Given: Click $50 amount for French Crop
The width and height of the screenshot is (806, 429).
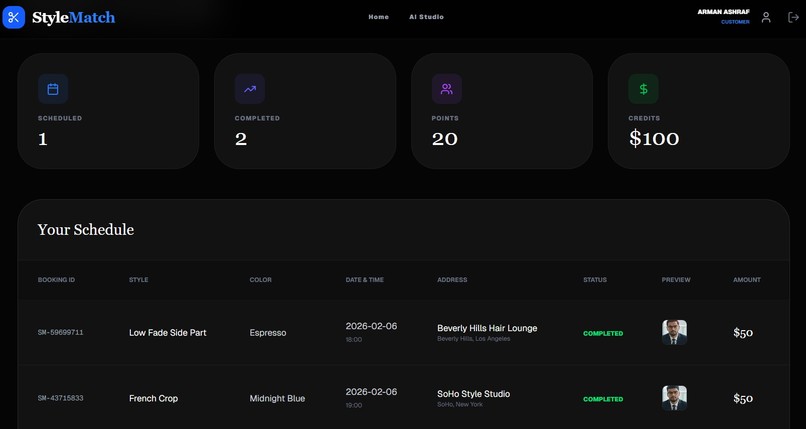Looking at the screenshot, I should pos(743,398).
